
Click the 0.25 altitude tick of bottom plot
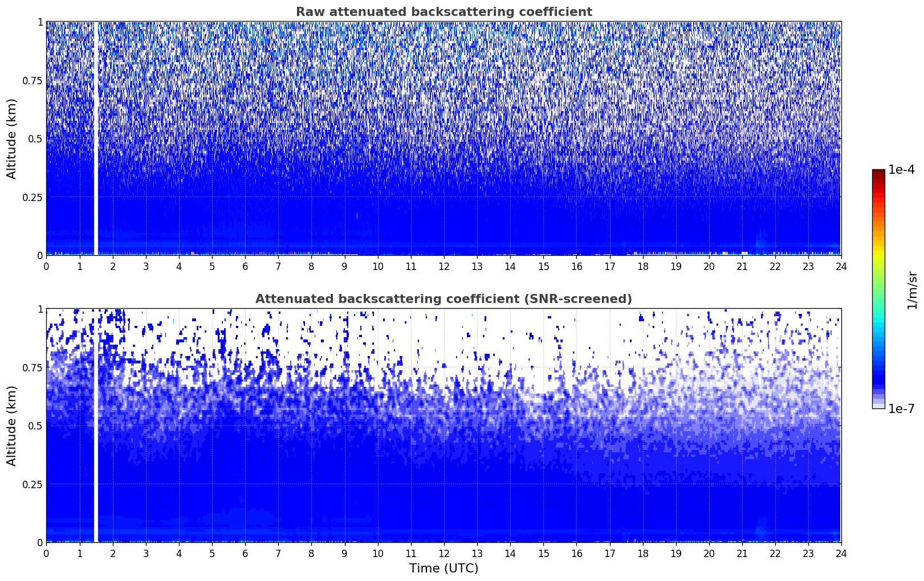click(32, 484)
